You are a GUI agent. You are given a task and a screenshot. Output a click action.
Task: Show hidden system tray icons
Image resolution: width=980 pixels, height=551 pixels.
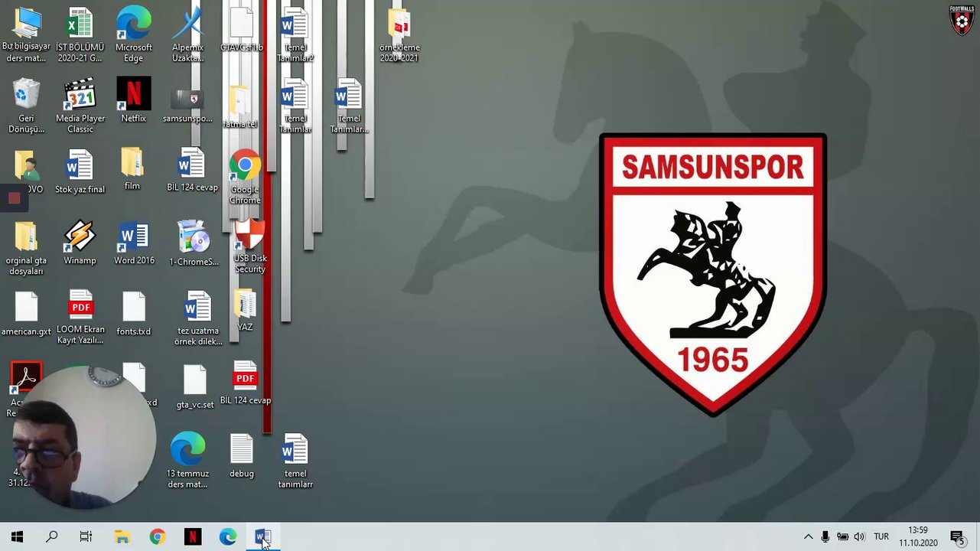click(808, 537)
